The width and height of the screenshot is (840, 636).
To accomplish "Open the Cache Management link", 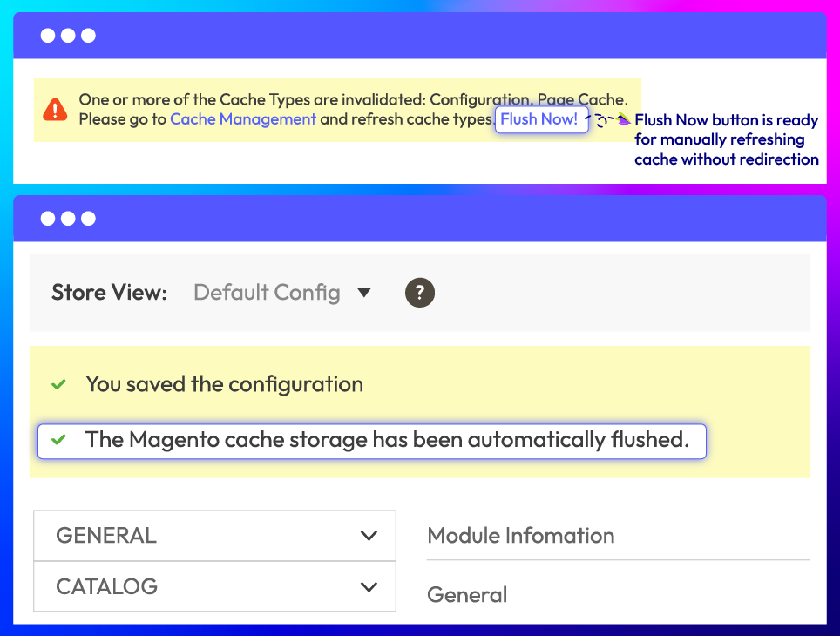I will (x=243, y=119).
